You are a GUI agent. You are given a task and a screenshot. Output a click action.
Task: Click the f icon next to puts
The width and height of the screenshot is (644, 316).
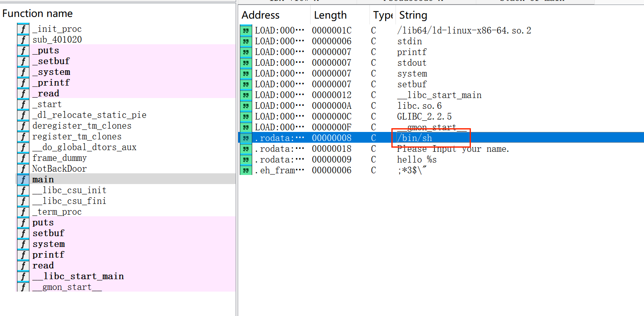pos(23,222)
